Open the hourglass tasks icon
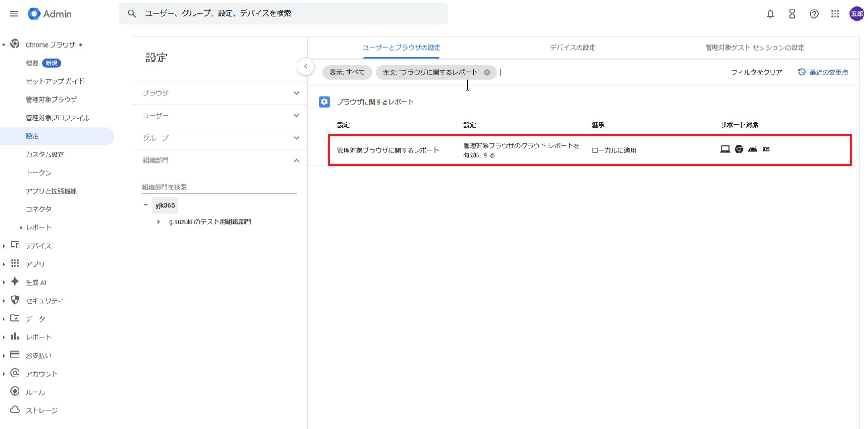The width and height of the screenshot is (868, 429). 792,14
